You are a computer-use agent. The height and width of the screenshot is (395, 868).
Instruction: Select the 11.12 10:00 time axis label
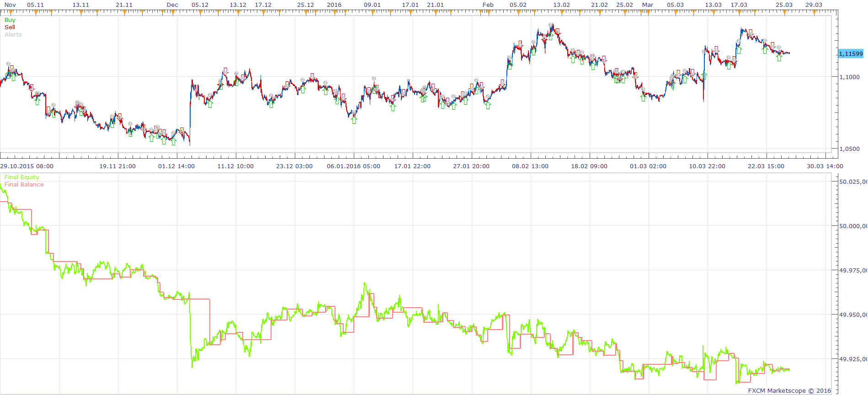tap(235, 166)
